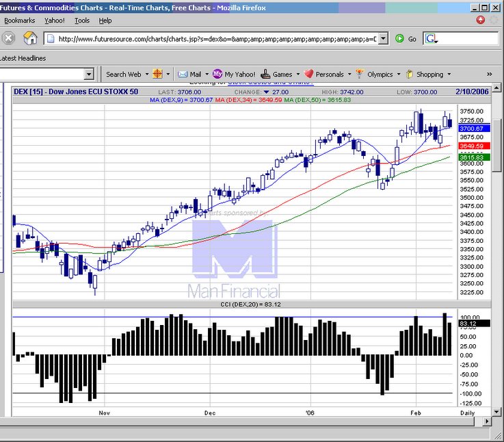Click the Search Web button
This screenshot has width=504, height=442.
click(123, 75)
